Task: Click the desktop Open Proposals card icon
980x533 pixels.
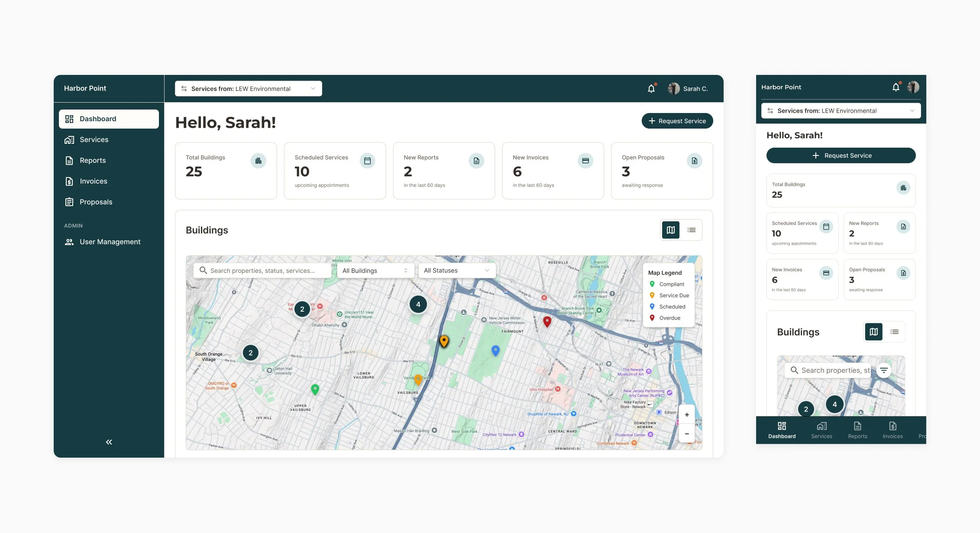Action: [x=695, y=161]
